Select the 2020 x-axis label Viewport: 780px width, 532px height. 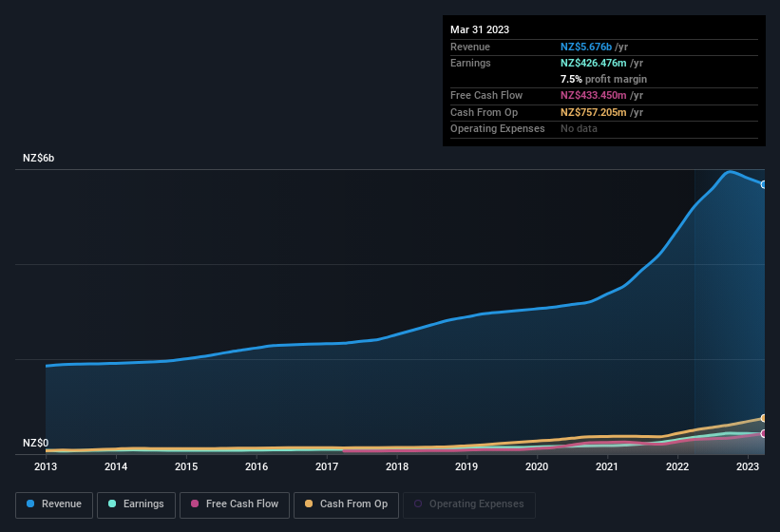tap(537, 466)
